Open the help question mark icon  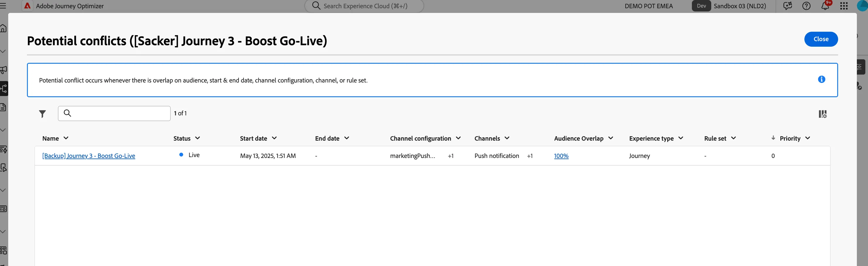coord(806,6)
